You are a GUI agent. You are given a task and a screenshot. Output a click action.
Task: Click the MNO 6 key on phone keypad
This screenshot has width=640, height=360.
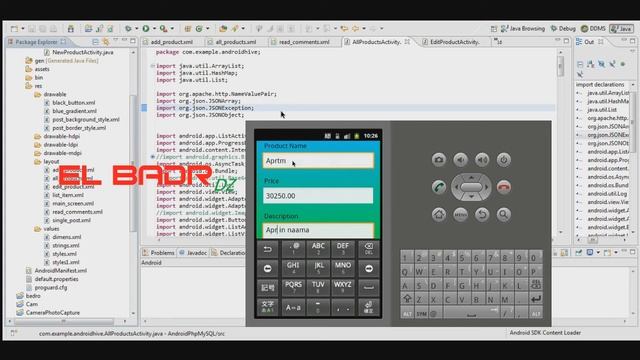[343, 268]
